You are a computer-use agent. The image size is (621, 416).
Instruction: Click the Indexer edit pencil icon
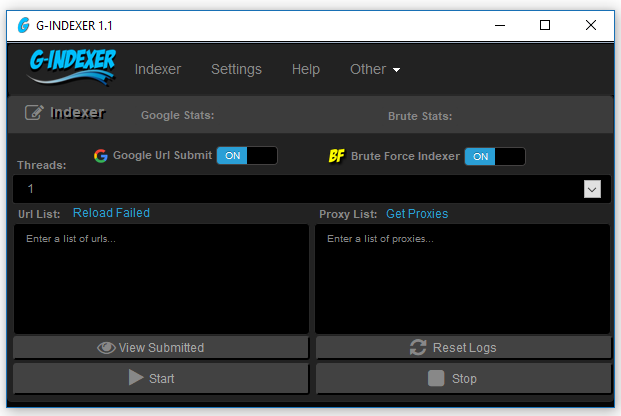[x=34, y=113]
